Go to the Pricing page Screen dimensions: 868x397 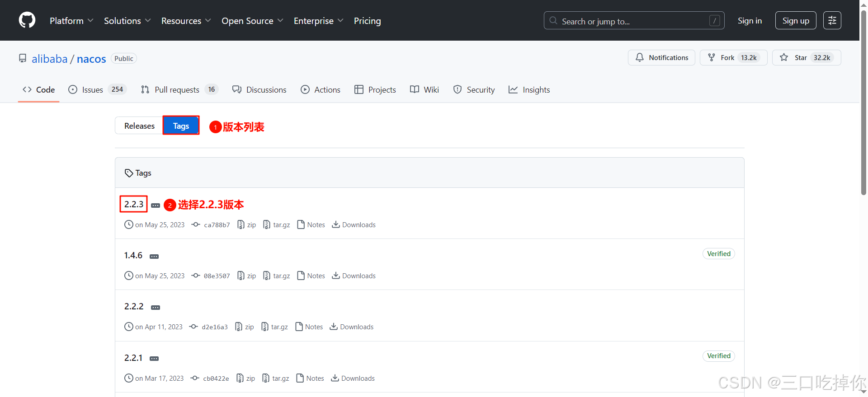click(367, 21)
